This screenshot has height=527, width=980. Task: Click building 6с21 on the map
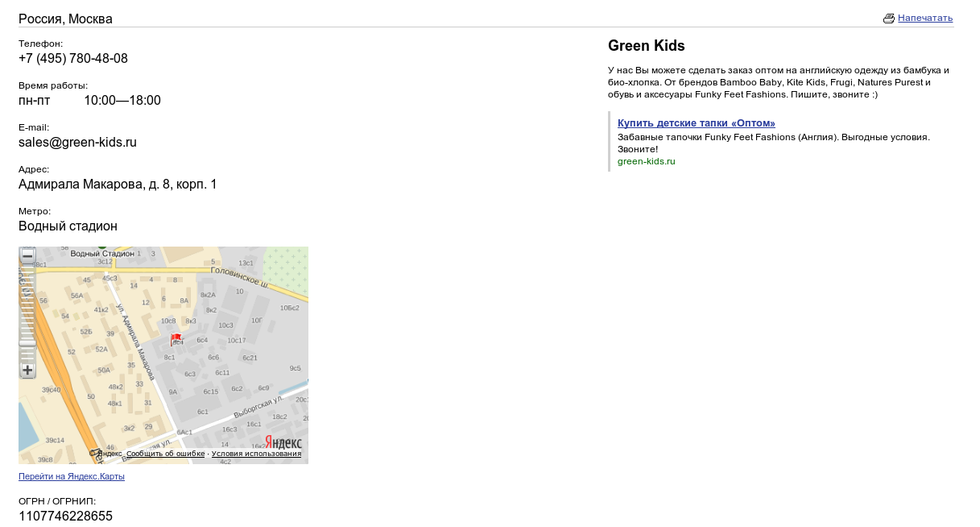point(250,358)
